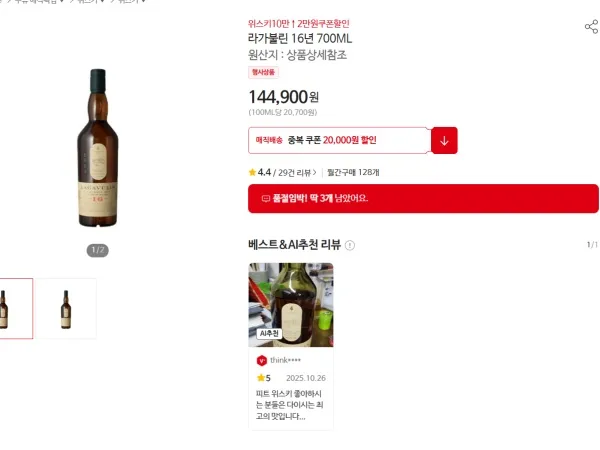Image resolution: width=600 pixels, height=450 pixels.
Task: Select the first bottle thumbnail
Action: pyautogui.click(x=15, y=309)
